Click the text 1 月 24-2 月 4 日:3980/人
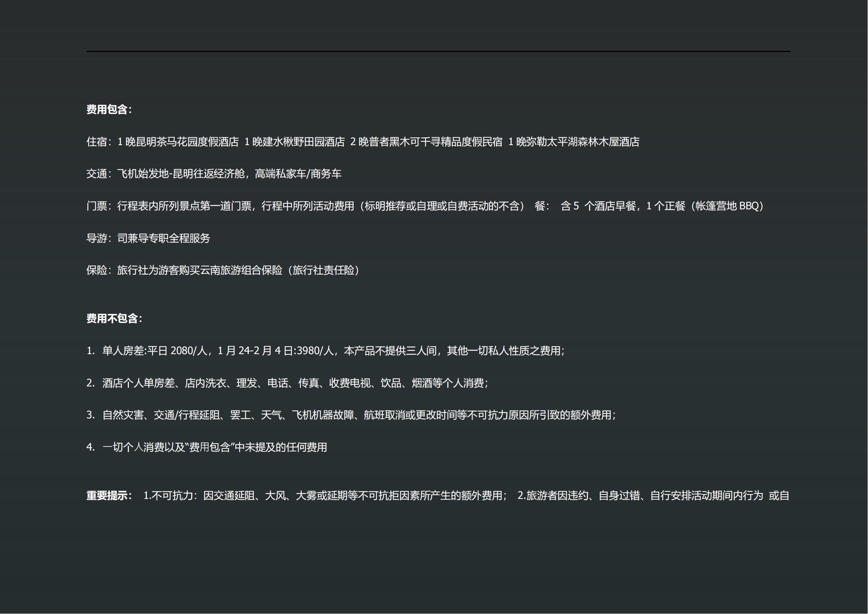The image size is (868, 614). point(276,351)
